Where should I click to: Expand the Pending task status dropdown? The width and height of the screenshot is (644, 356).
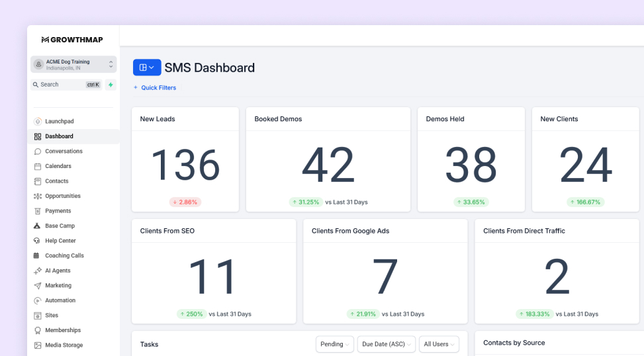pyautogui.click(x=335, y=344)
